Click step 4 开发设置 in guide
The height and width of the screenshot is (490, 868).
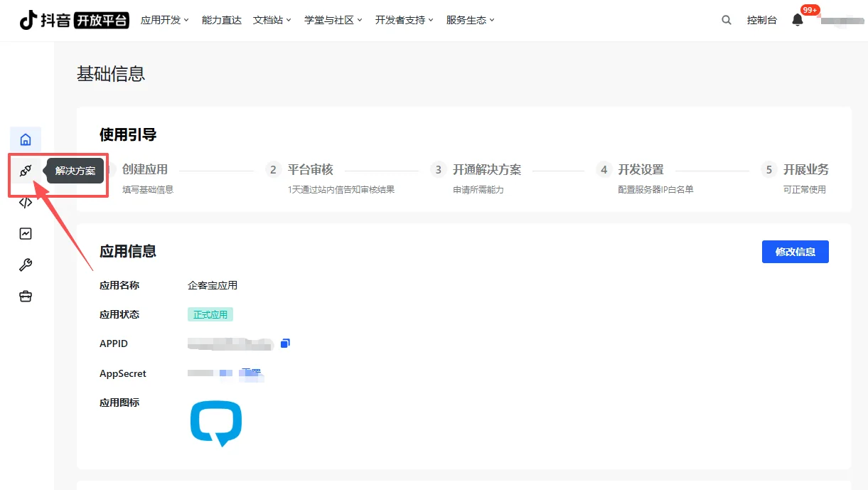tap(641, 169)
